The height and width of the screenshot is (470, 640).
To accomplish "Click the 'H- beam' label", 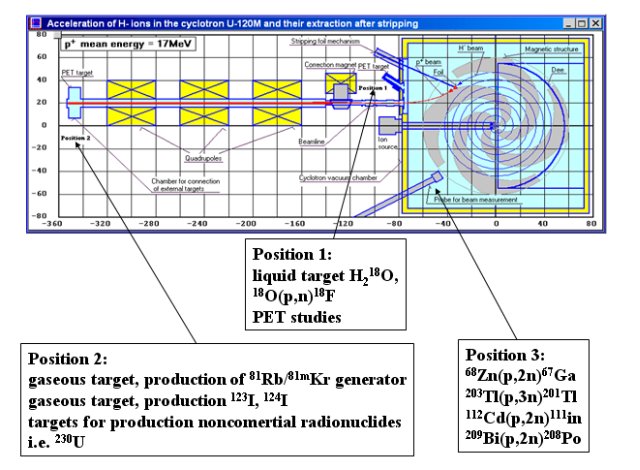I will [471, 48].
